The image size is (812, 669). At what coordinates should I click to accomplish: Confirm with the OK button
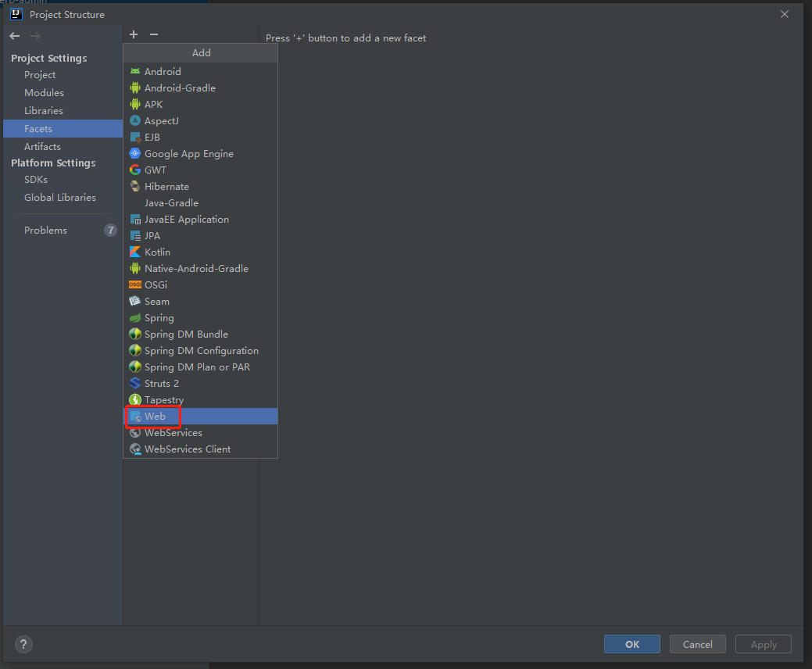click(631, 644)
